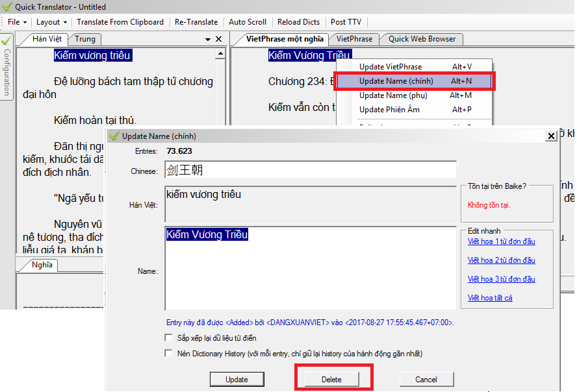Screen dimensions: 577x392
Task: Switch to the Trung tab
Action: [x=84, y=39]
